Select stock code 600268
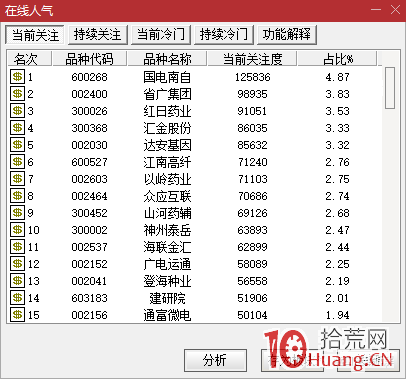 [x=89, y=77]
